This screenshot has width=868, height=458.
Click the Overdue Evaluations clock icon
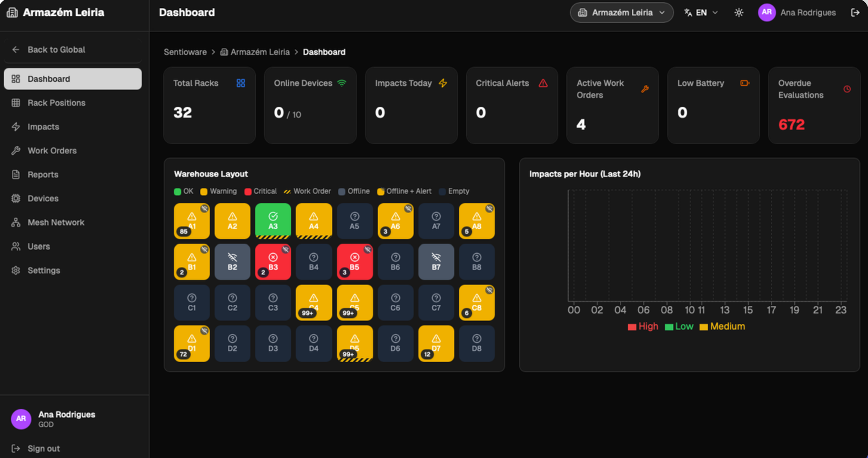pyautogui.click(x=847, y=89)
